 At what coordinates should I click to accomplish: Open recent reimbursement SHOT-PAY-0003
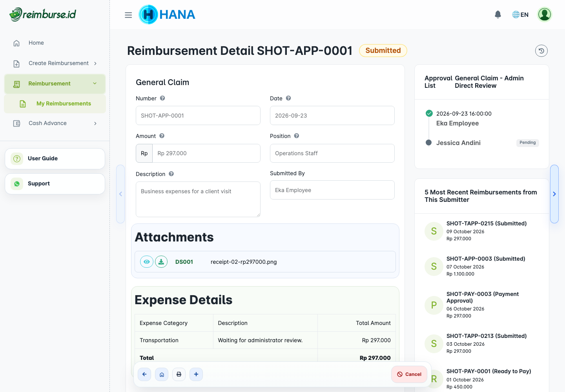tap(482, 305)
